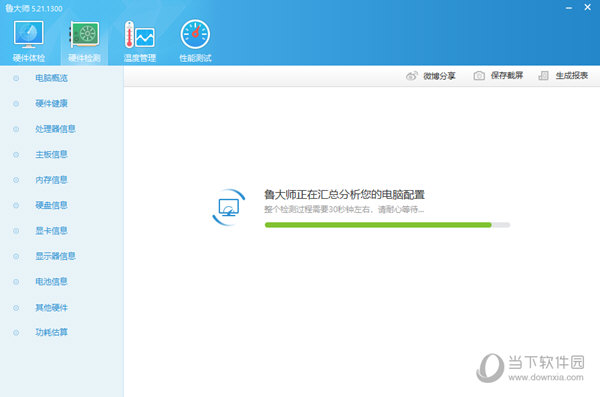Launch 性能测试 gauge icon
The height and width of the screenshot is (397, 600).
pos(195,34)
